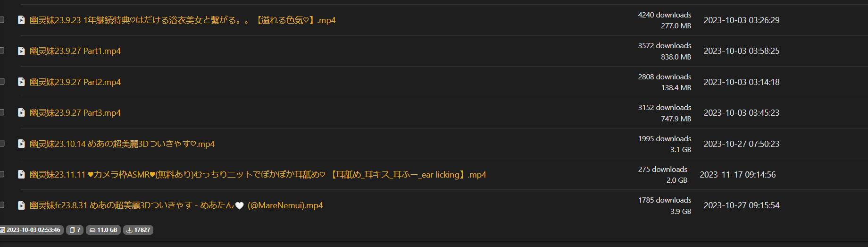Click the 2023-10-03 02:53:46 date badge

click(x=31, y=230)
